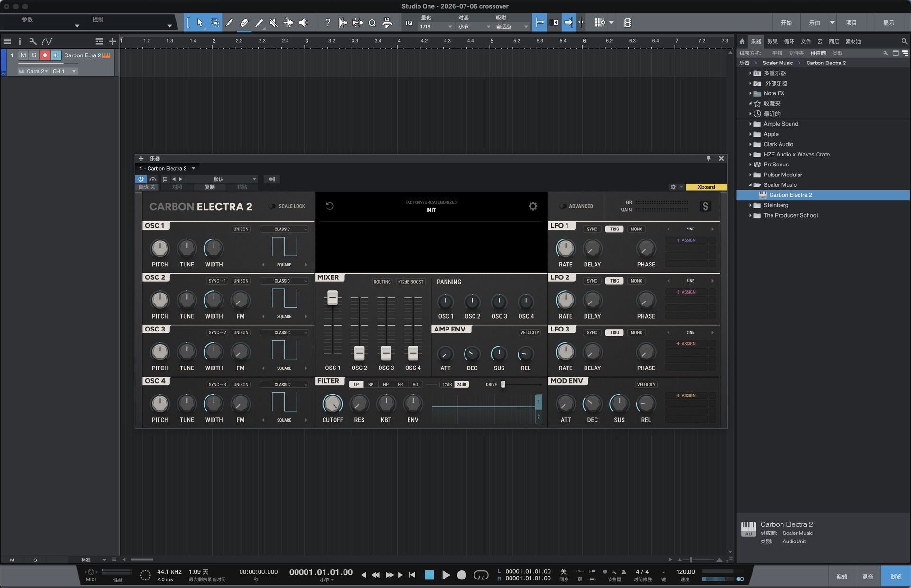Show the inspector info icon
The height and width of the screenshot is (588, 911).
[x=20, y=41]
